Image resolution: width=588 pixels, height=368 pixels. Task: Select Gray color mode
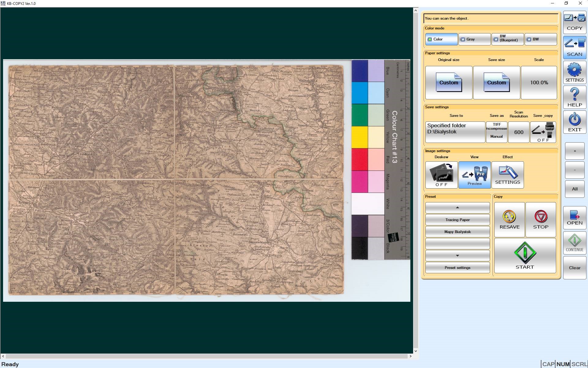tap(474, 39)
